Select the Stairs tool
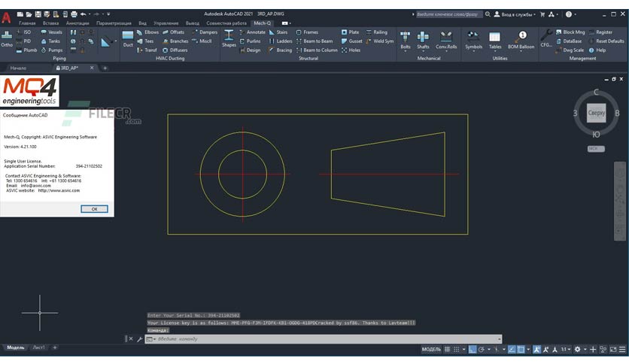The height and width of the screenshot is (364, 629). 278,32
